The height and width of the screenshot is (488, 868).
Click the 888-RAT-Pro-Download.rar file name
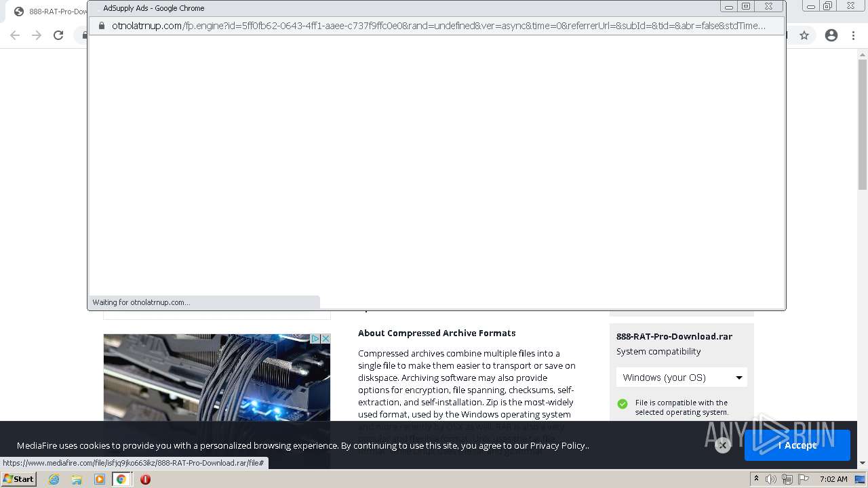tap(674, 336)
